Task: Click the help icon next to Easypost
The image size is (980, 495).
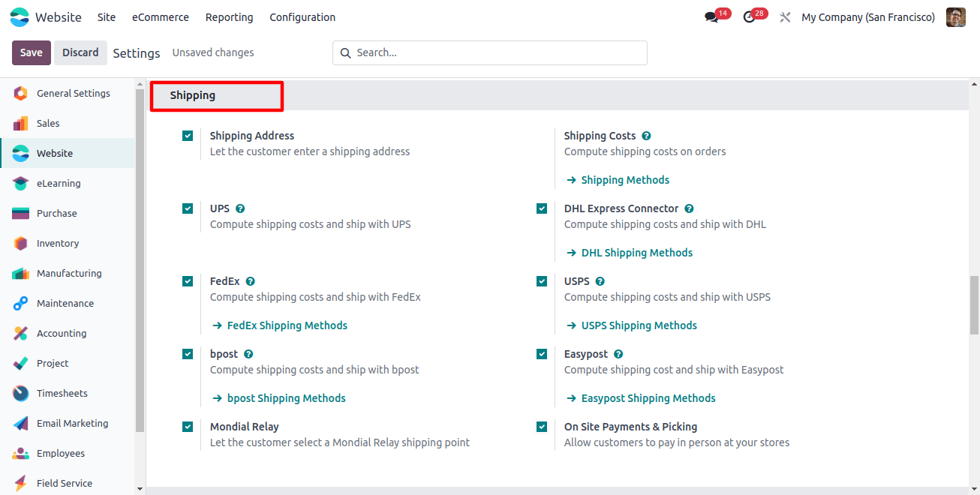Action: (x=618, y=354)
